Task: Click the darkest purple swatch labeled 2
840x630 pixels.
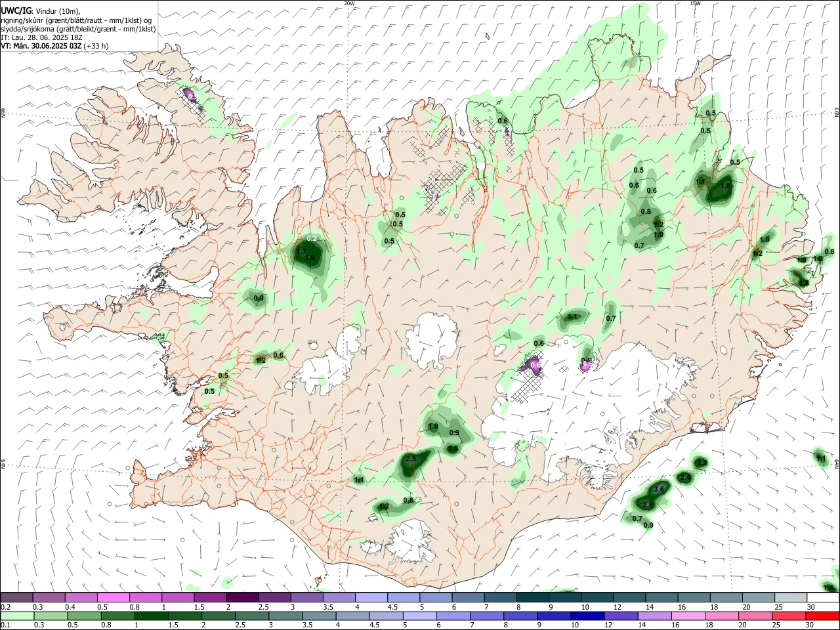Action: click(x=242, y=598)
